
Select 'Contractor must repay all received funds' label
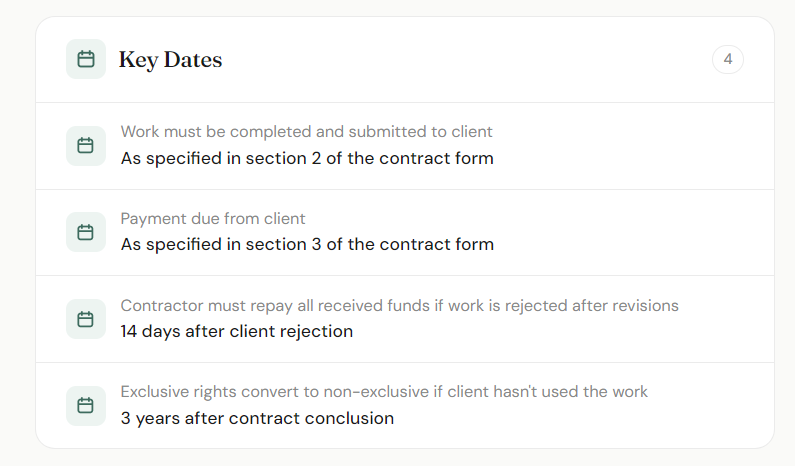tap(399, 305)
